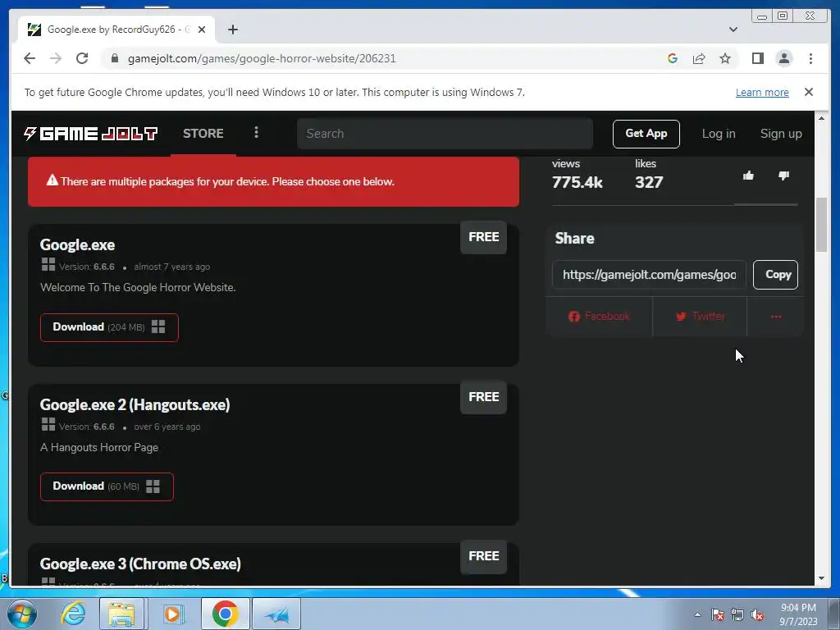The image size is (840, 630).
Task: Download Google.exe 2 Hangouts 60 MB package
Action: click(x=107, y=486)
